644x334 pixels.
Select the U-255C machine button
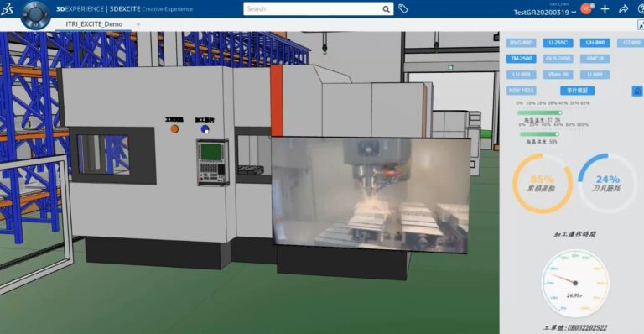558,43
